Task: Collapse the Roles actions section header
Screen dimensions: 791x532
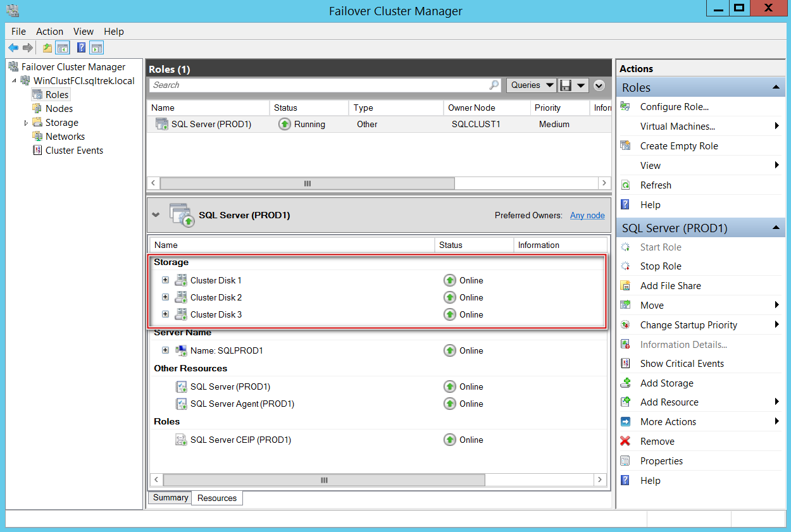Action: pyautogui.click(x=775, y=87)
